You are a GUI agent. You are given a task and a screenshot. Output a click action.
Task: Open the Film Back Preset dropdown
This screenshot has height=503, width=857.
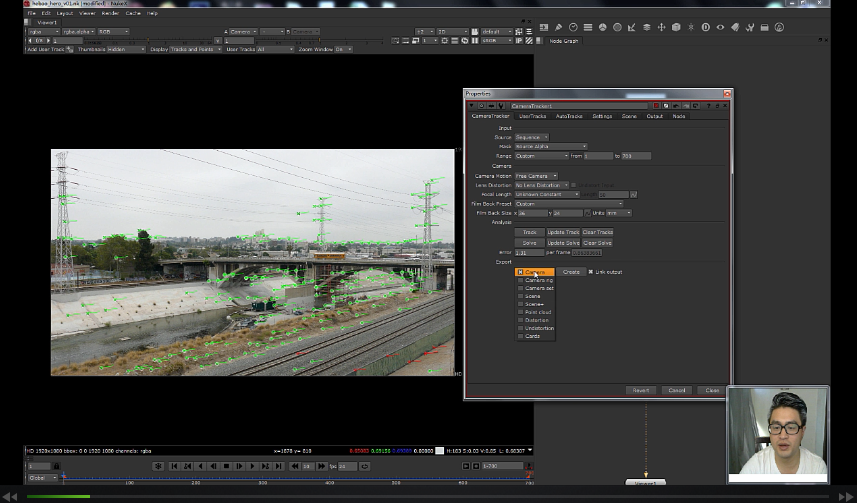pyautogui.click(x=568, y=203)
